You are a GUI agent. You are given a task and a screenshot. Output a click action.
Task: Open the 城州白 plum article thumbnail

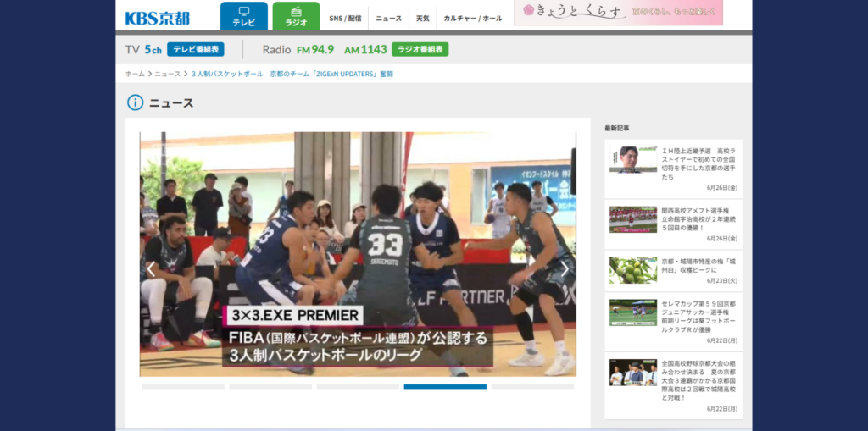pos(633,270)
